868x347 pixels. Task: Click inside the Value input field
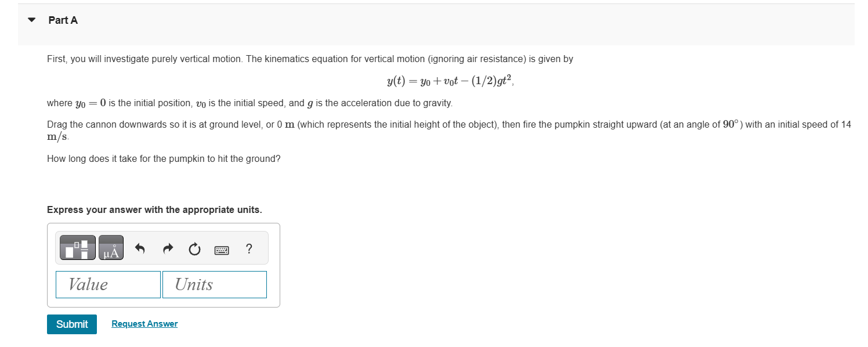[x=108, y=284]
